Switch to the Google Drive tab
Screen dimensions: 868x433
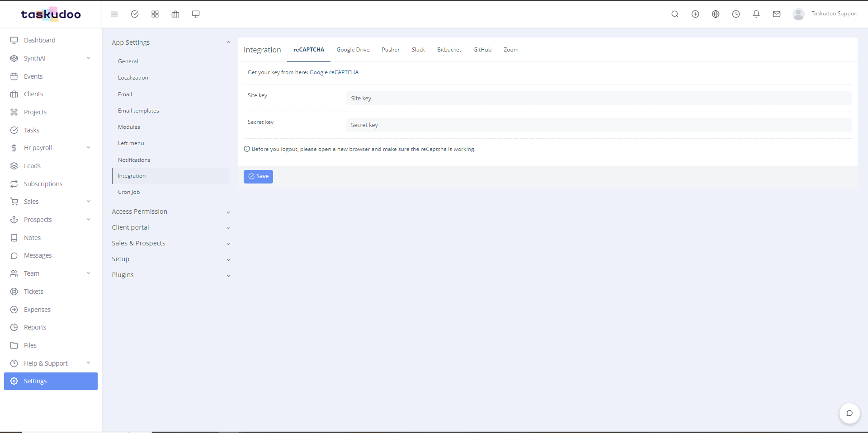click(353, 50)
